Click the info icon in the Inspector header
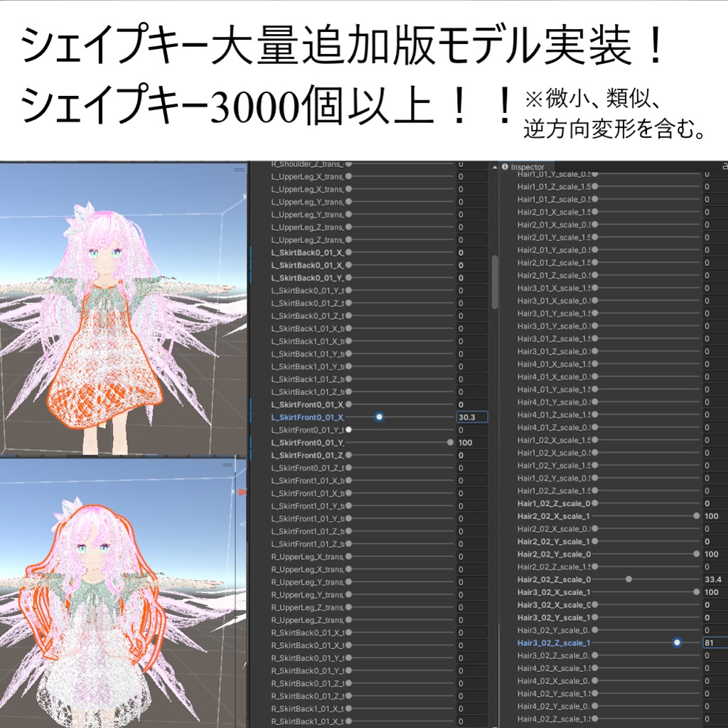 point(506,166)
